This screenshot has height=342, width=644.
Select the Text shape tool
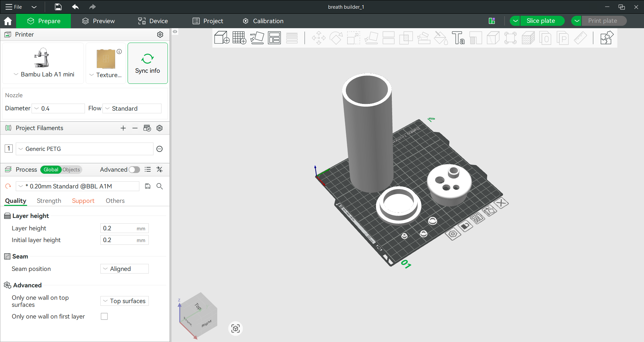pos(458,38)
